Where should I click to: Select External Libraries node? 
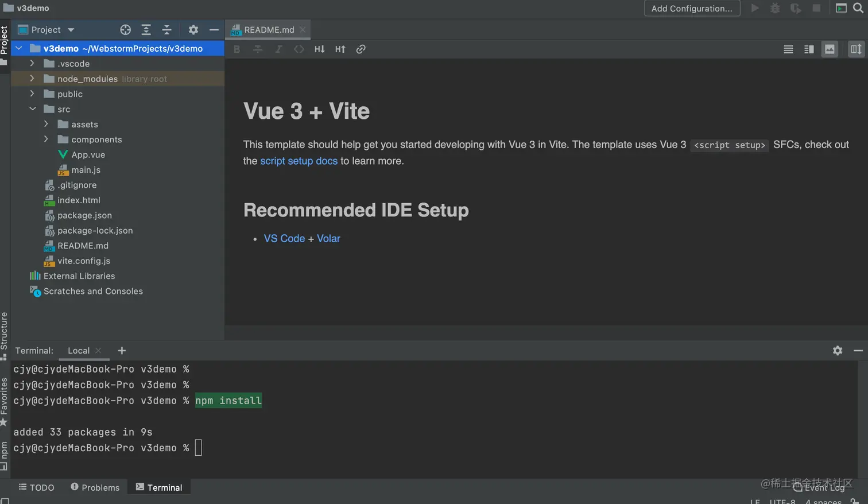point(79,276)
